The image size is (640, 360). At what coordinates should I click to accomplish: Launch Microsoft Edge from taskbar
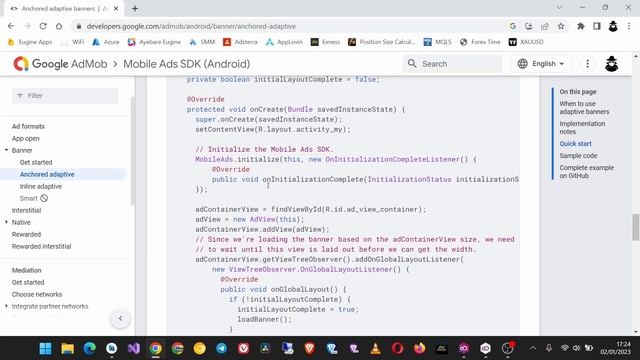click(89, 348)
